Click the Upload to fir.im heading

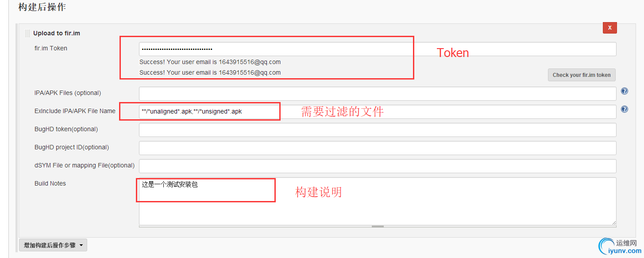coord(57,33)
